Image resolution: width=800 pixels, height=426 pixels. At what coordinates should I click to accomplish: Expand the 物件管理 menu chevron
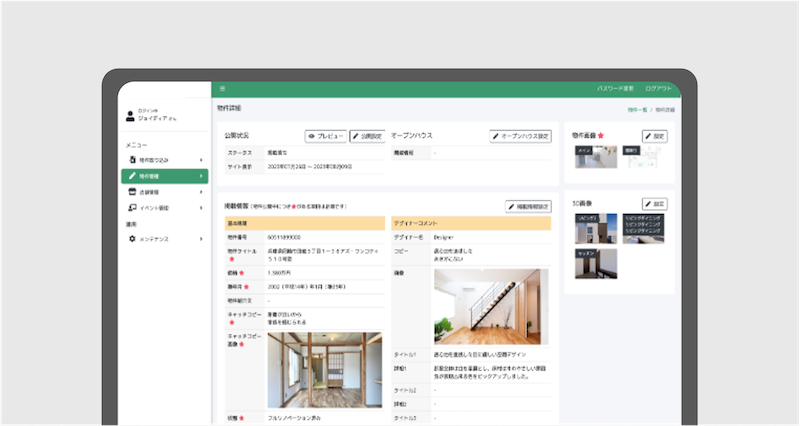(201, 176)
